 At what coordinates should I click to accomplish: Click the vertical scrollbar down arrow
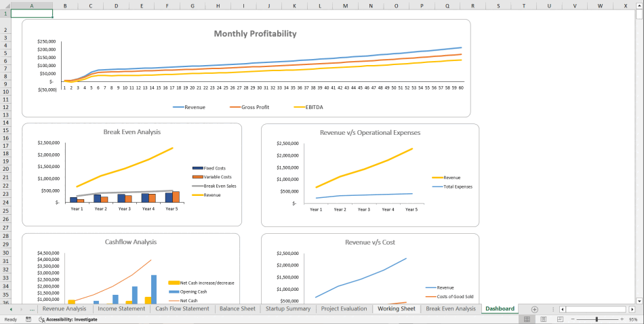click(639, 300)
